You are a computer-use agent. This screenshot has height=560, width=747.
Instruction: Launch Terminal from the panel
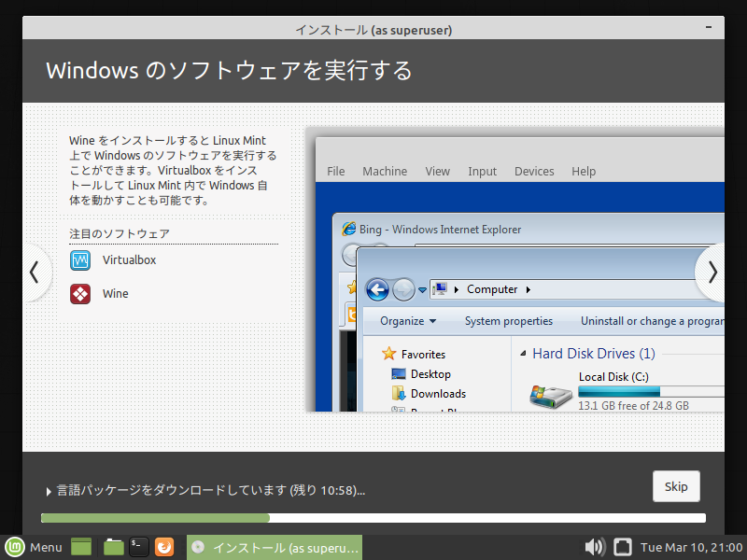click(x=139, y=547)
